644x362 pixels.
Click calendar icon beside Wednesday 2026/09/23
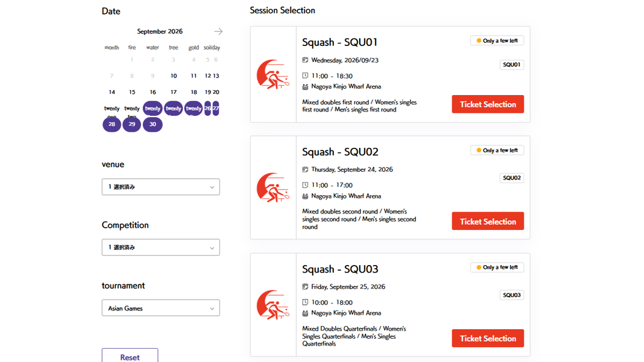pos(305,60)
